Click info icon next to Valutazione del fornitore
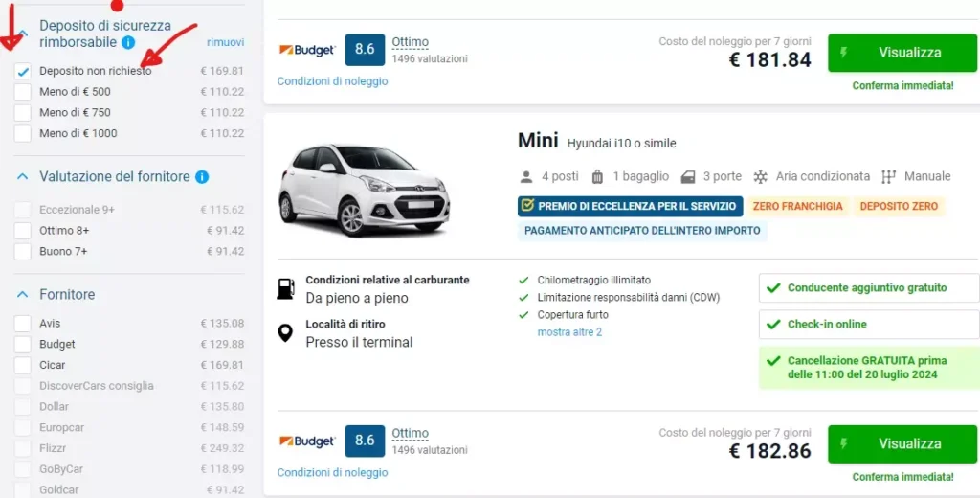Image resolution: width=980 pixels, height=498 pixels. click(x=202, y=177)
